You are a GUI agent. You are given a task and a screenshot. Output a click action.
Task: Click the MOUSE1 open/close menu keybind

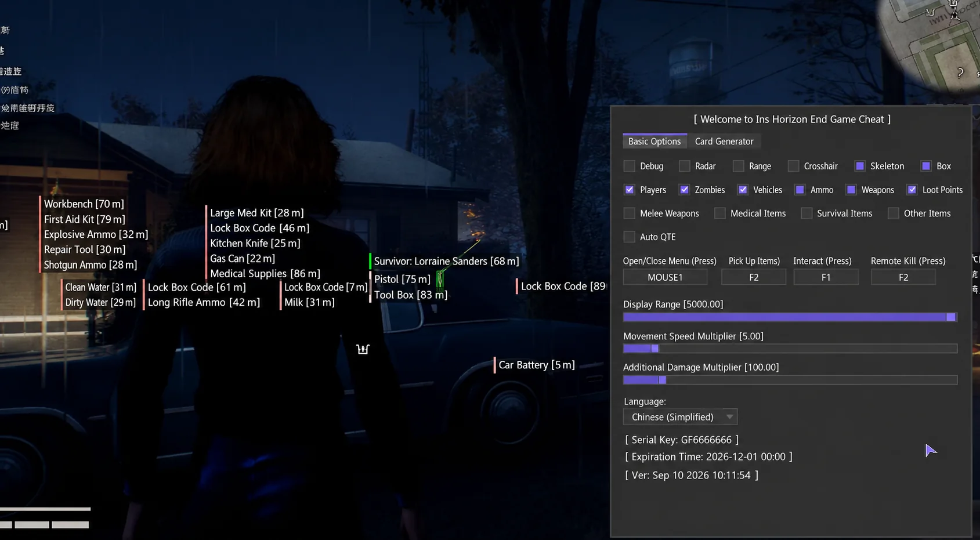coord(665,277)
